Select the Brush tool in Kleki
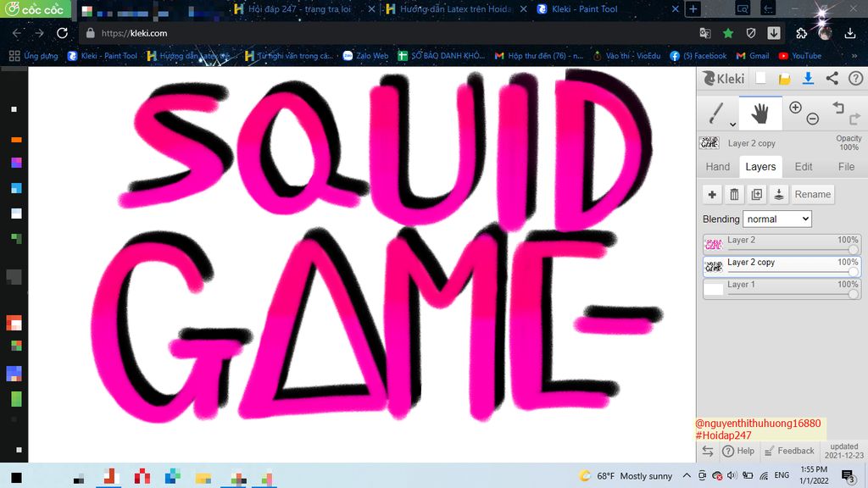Image resolution: width=868 pixels, height=488 pixels. (716, 114)
